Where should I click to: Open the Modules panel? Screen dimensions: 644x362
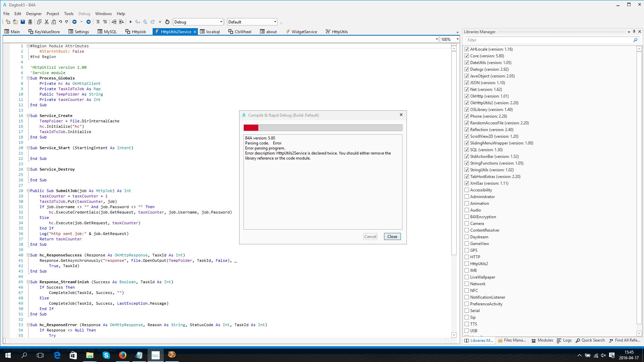542,340
